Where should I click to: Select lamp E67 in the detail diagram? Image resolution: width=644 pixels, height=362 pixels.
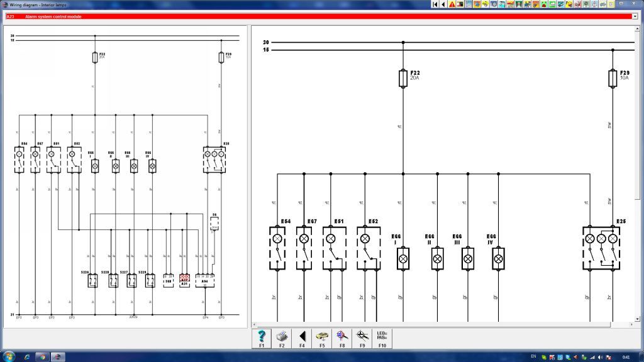pos(304,248)
